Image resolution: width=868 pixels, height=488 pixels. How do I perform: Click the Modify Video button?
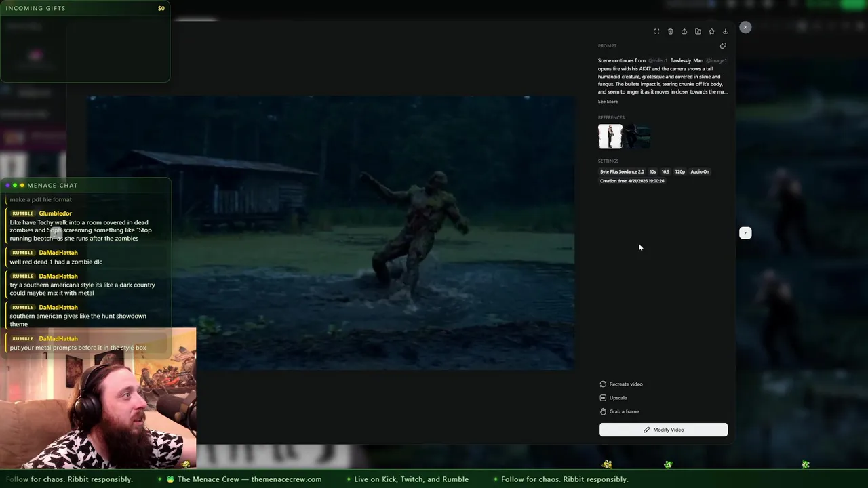pos(663,430)
